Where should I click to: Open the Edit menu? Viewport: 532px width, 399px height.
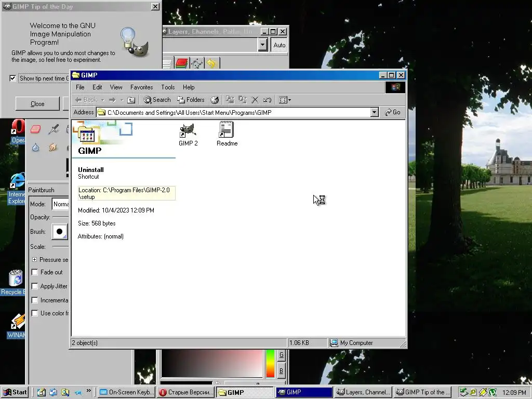[x=97, y=87]
